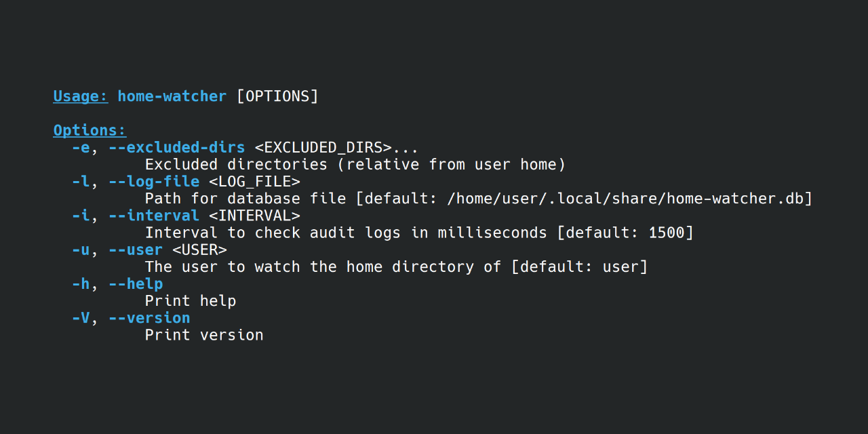Click the <EXCLUDED_DIRS>... argument placeholder

click(336, 147)
